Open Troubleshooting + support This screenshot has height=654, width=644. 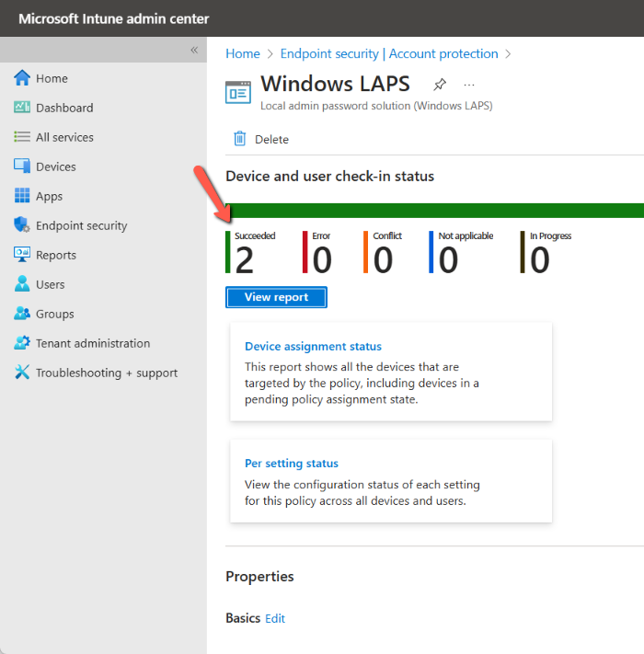107,373
